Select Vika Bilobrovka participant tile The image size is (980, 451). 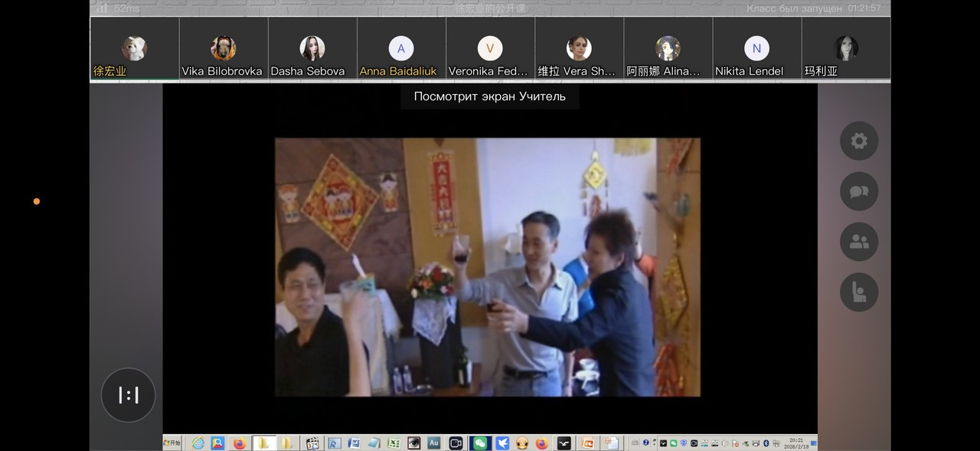click(x=224, y=48)
